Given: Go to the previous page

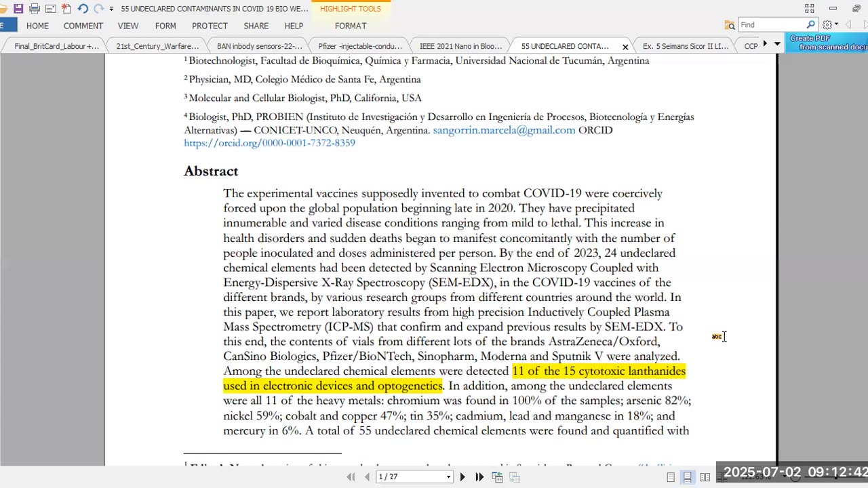Looking at the screenshot, I should pos(368,477).
